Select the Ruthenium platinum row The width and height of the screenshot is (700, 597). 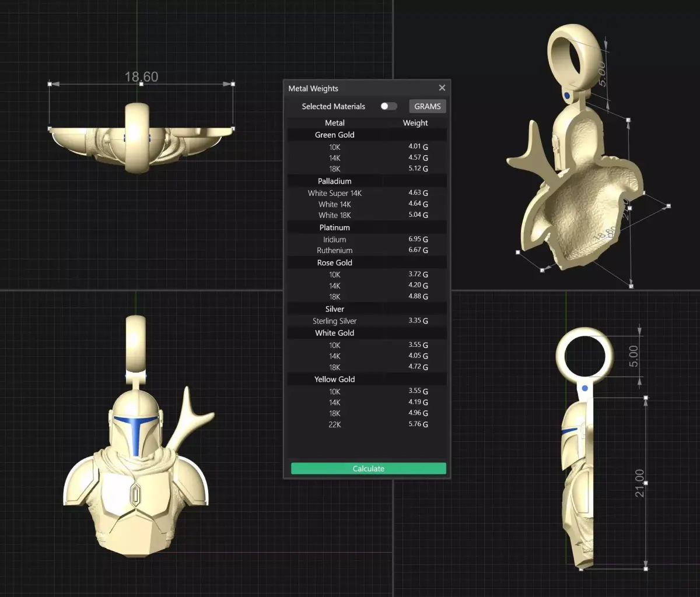pyautogui.click(x=367, y=250)
